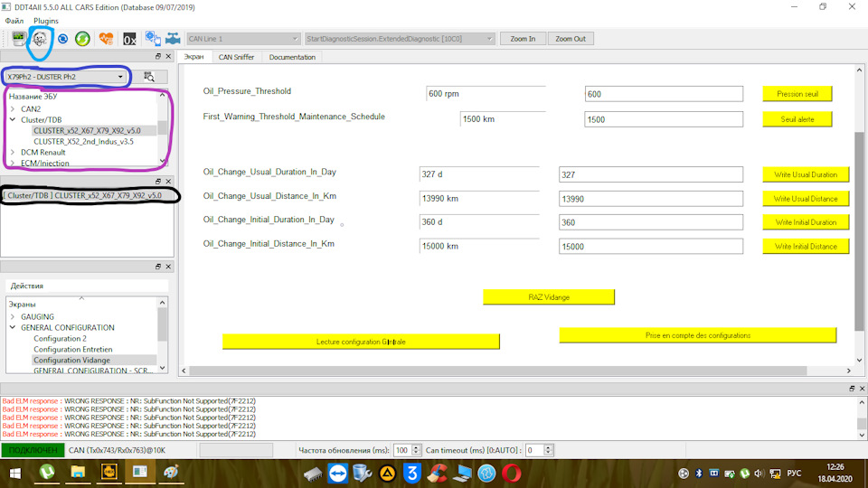Image resolution: width=868 pixels, height=488 pixels.
Task: Increase the Can timeout stepper
Action: pyautogui.click(x=548, y=447)
